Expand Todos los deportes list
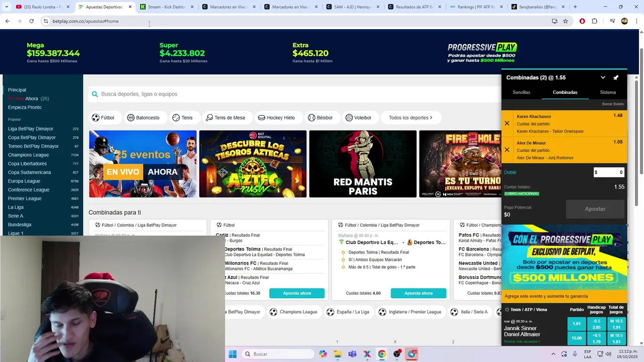This screenshot has width=644, height=362. [411, 118]
